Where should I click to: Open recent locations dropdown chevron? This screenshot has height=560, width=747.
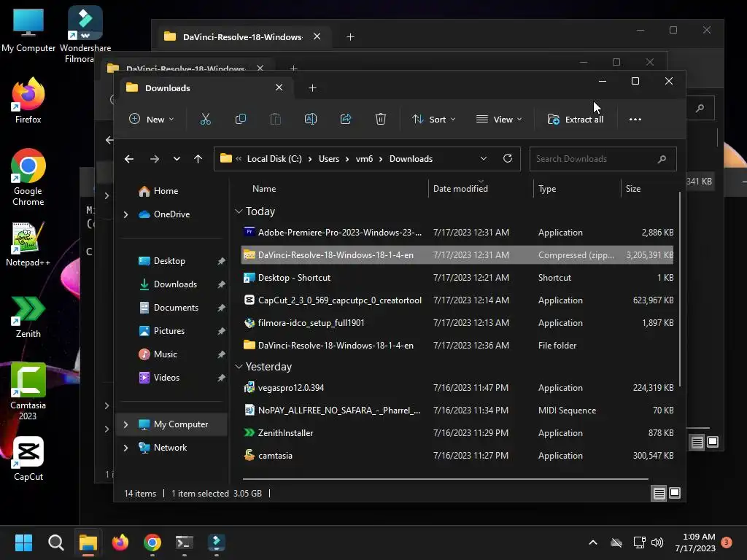pyautogui.click(x=177, y=159)
